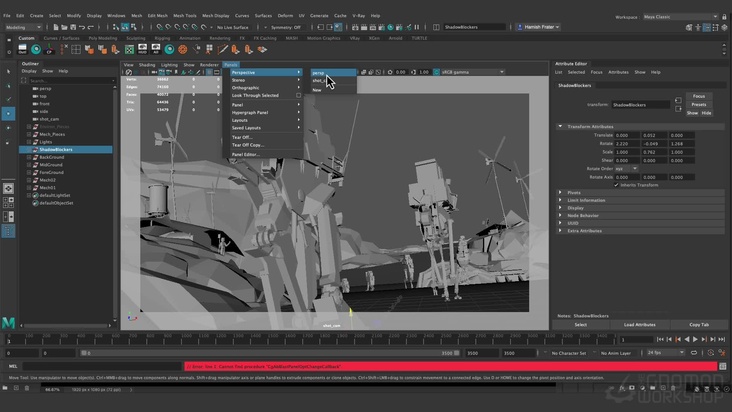Image resolution: width=732 pixels, height=412 pixels.
Task: Click the Load Attributes button
Action: click(640, 325)
